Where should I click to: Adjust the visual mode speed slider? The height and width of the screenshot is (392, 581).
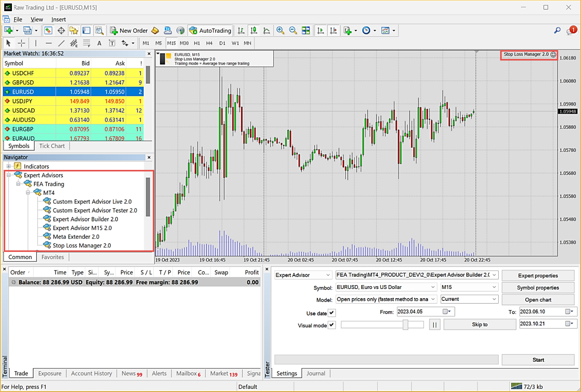(x=405, y=325)
